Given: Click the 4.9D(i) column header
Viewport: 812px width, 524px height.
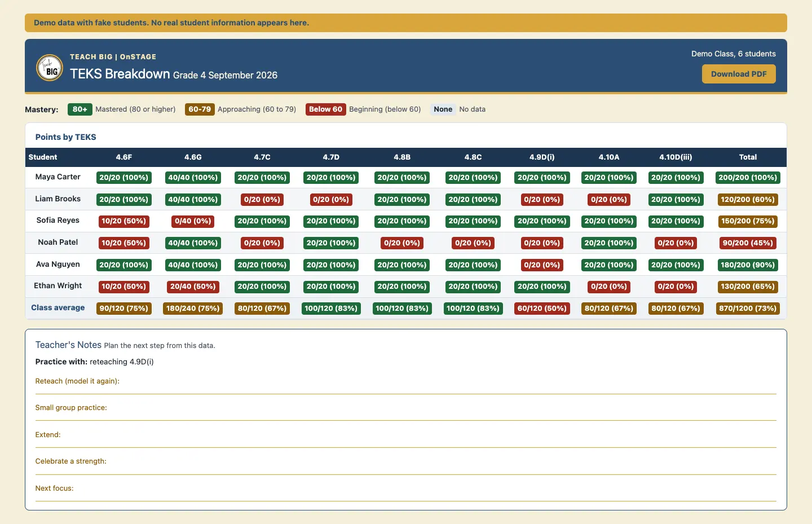Looking at the screenshot, I should (542, 157).
